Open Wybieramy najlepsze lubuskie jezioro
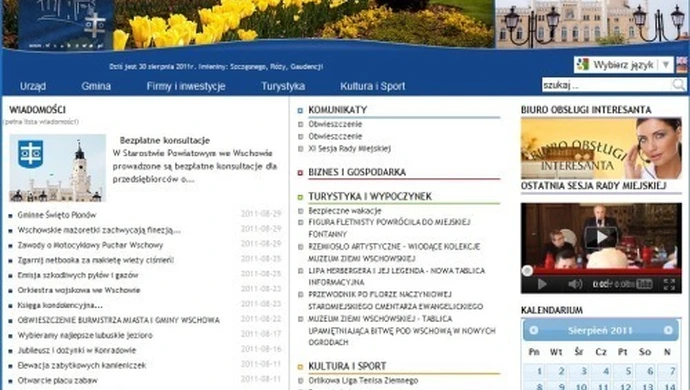690x390 pixels. (85, 335)
